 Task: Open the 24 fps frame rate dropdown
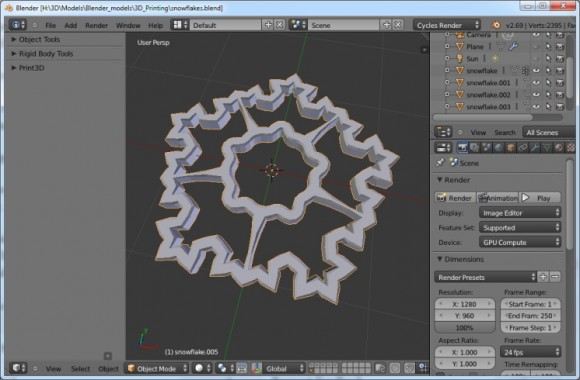pyautogui.click(x=530, y=352)
